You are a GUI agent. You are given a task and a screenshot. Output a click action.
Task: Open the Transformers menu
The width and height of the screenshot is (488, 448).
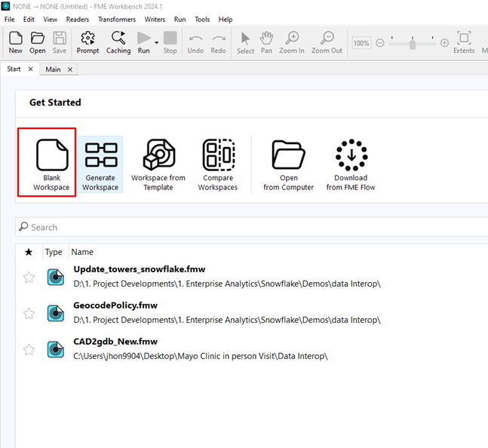(117, 20)
